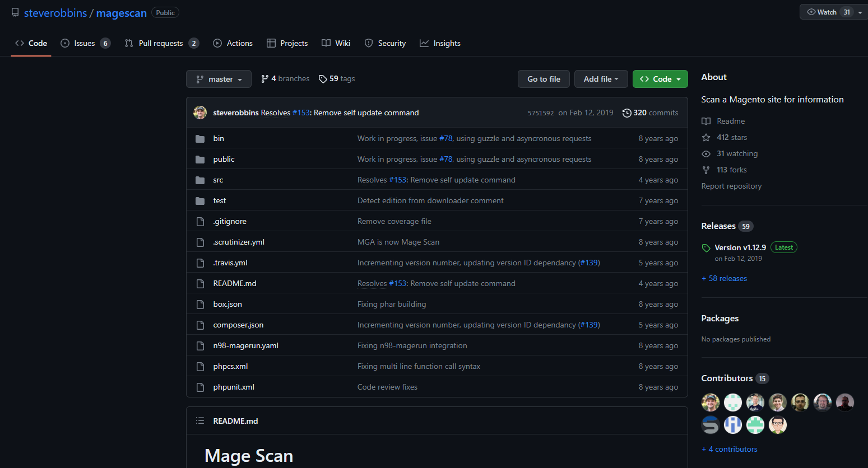The width and height of the screenshot is (868, 468).
Task: Click the last contributor avatar in second row
Action: [778, 425]
